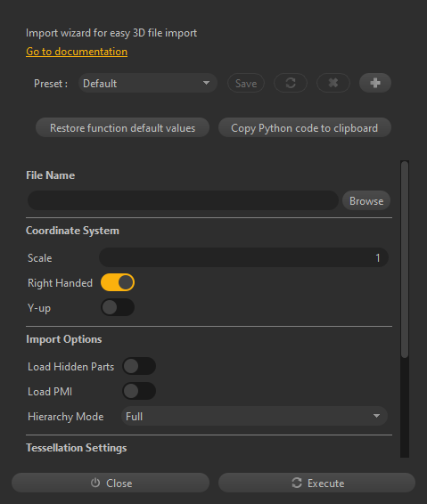The height and width of the screenshot is (504, 427).
Task: Enable the Load PMI switch
Action: pyautogui.click(x=139, y=391)
